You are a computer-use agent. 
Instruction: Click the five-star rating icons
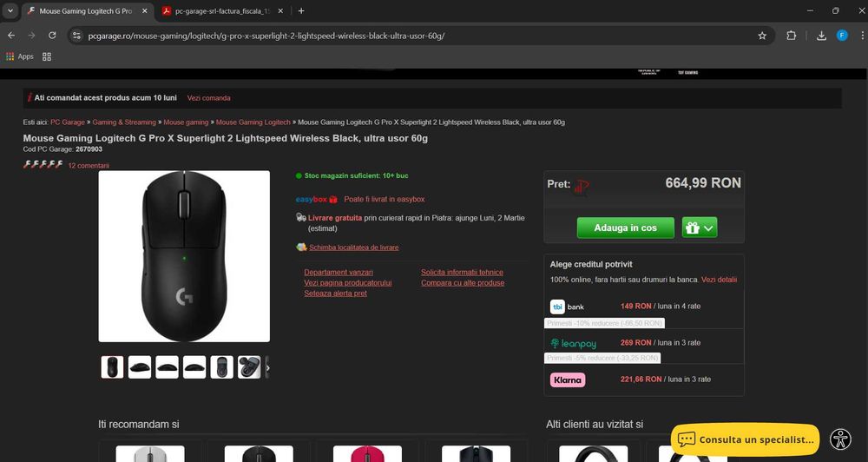pyautogui.click(x=43, y=164)
